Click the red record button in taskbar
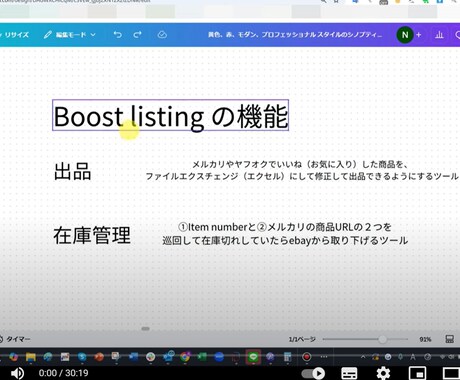 tap(306, 357)
